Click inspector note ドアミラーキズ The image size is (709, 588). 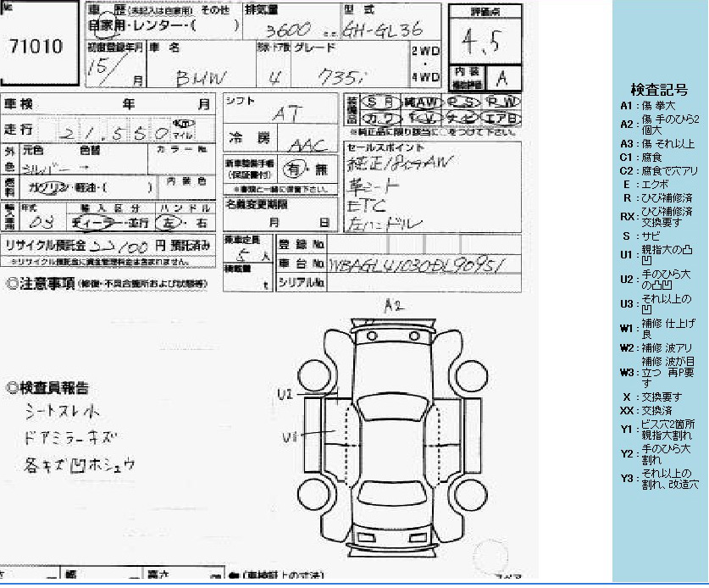point(70,437)
